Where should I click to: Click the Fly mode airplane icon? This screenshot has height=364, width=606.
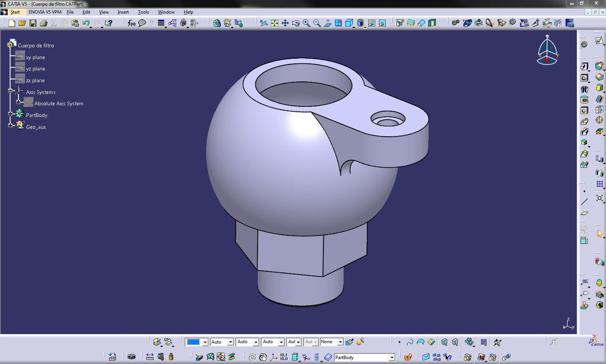264,23
